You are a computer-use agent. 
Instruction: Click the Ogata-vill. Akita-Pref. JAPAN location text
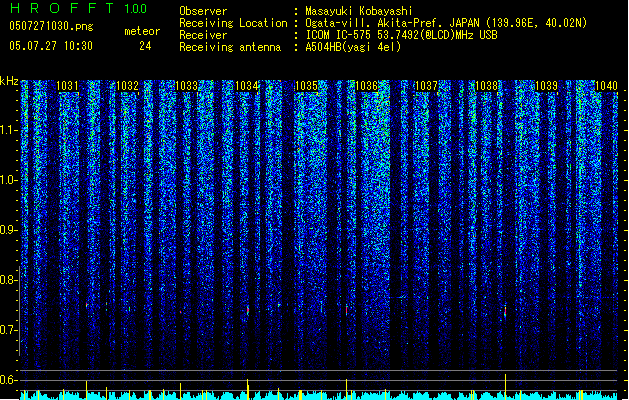click(x=446, y=23)
